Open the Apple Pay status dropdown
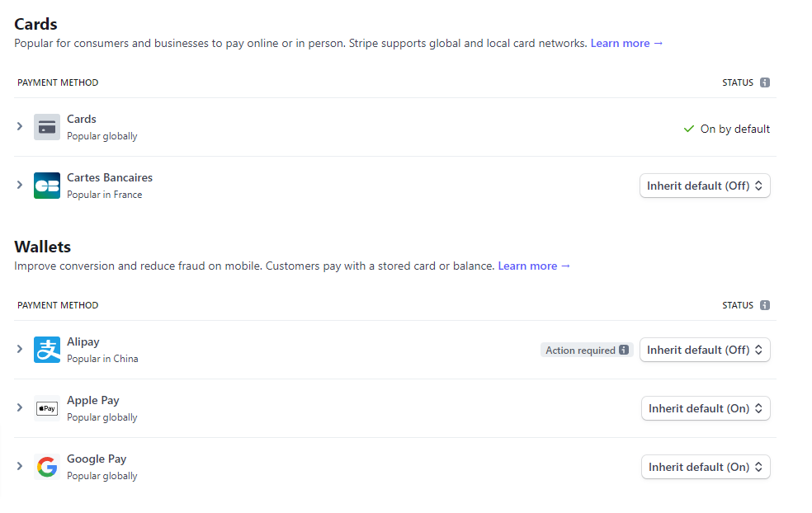Screen dimensions: 812x513 pyautogui.click(x=706, y=408)
